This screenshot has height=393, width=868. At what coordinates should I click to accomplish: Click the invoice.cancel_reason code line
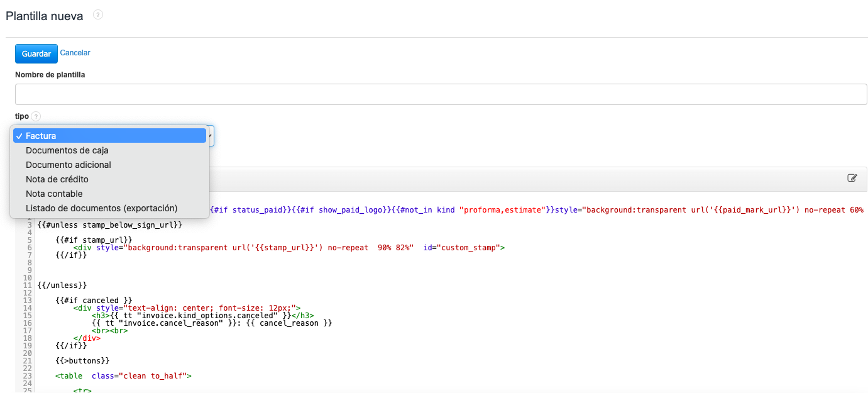211,323
